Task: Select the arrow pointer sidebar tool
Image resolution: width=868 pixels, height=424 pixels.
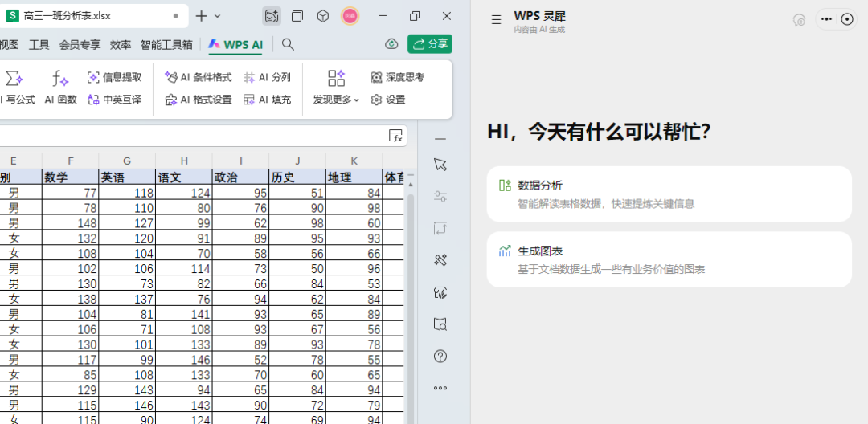Action: tap(440, 164)
